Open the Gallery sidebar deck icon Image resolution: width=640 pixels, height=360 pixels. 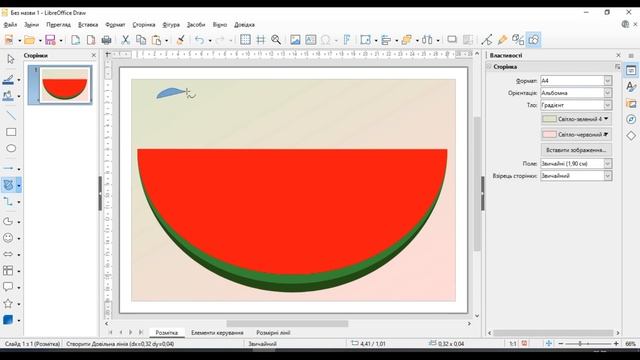click(x=631, y=104)
